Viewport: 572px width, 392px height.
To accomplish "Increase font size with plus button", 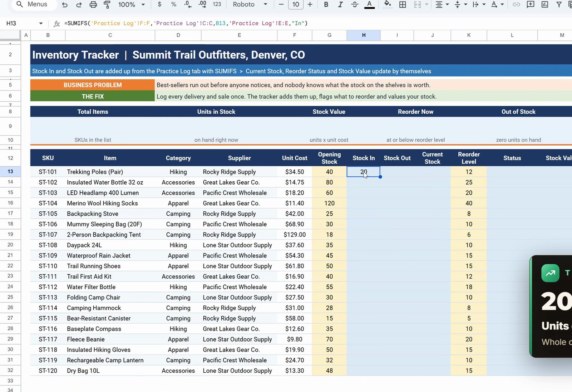I will 310,4.
